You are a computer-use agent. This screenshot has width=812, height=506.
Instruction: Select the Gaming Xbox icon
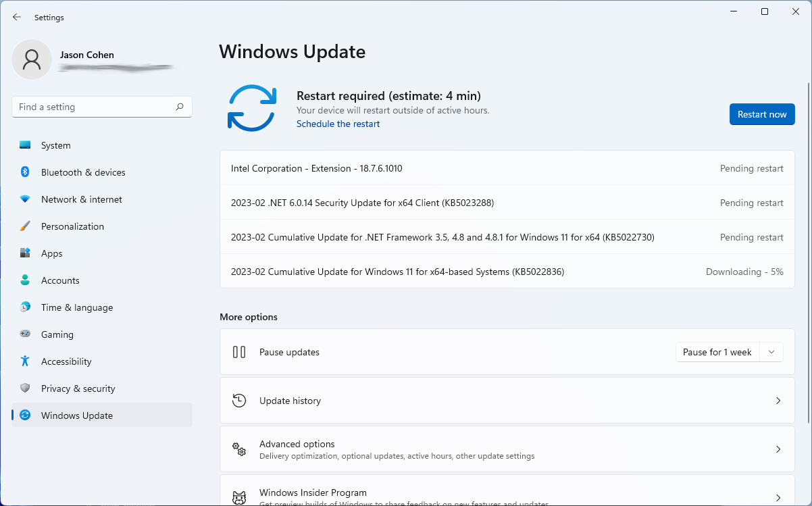pos(26,334)
